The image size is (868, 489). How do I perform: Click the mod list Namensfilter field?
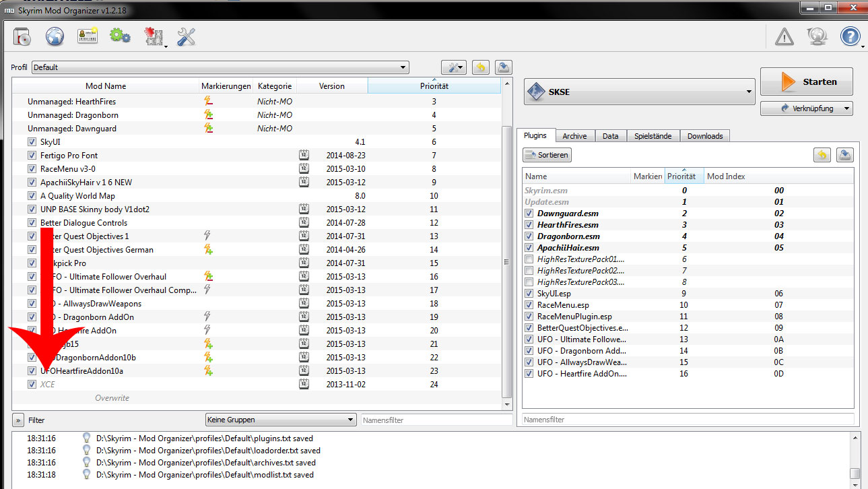(436, 420)
